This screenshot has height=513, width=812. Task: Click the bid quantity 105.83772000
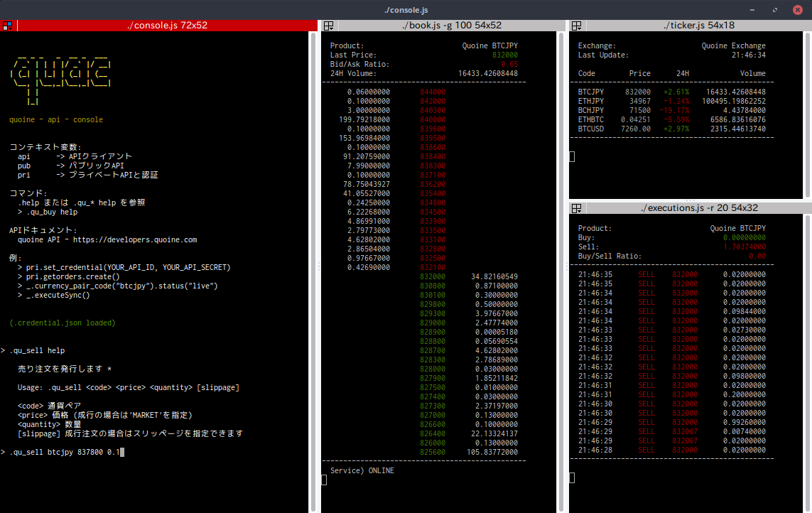pos(492,453)
